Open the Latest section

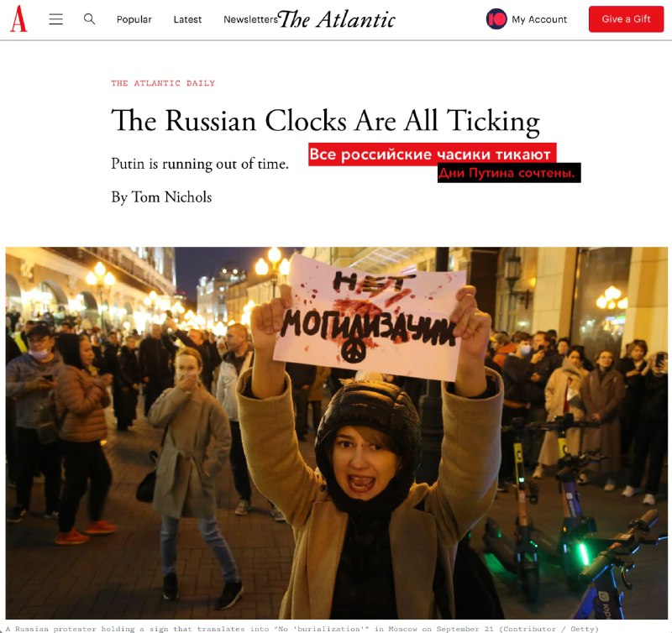coord(187,19)
